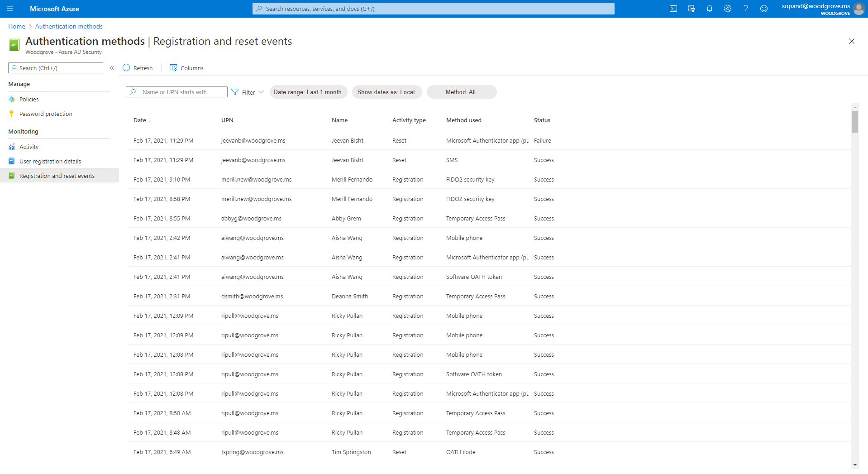Open the Directory + subscription filter
This screenshot has height=474, width=868.
(x=691, y=9)
